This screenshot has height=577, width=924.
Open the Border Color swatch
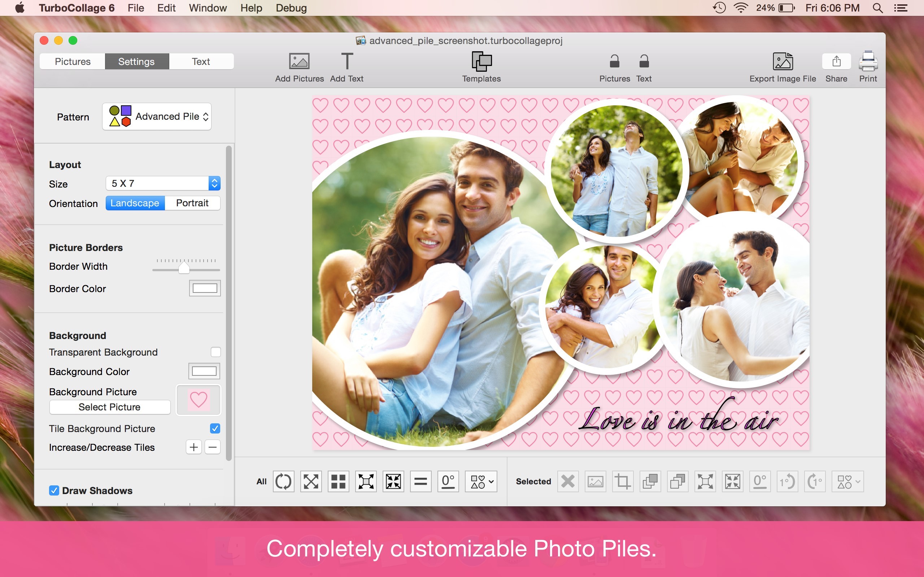tap(205, 288)
